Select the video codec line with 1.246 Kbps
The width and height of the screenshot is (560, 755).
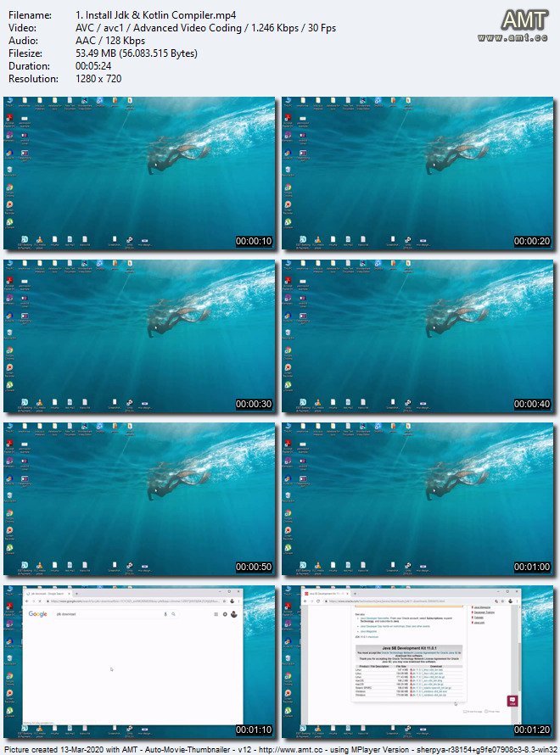(x=205, y=28)
